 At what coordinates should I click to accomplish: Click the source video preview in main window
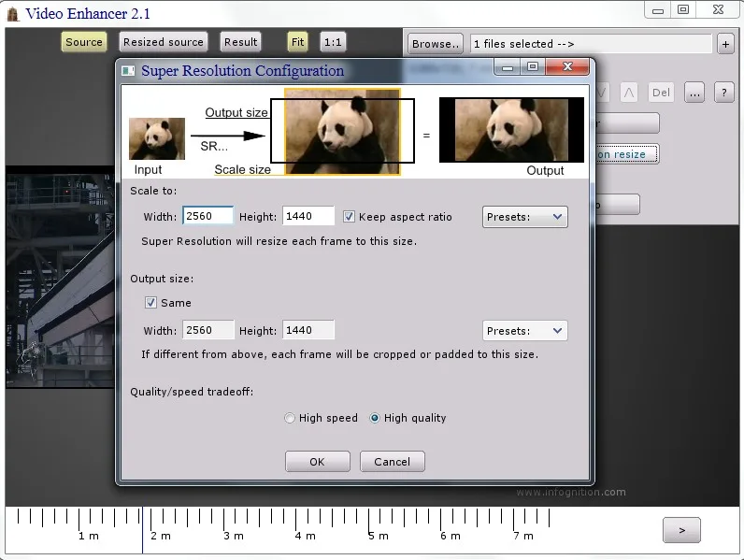(60, 277)
